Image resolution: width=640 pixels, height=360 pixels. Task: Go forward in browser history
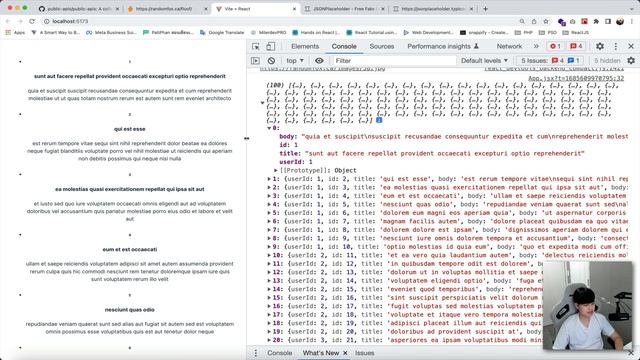click(20, 21)
